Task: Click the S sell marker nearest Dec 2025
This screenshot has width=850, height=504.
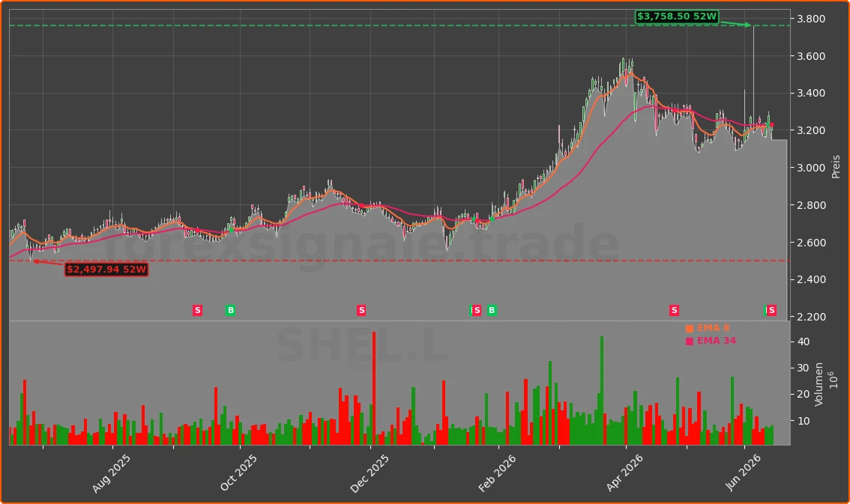Action: [361, 310]
